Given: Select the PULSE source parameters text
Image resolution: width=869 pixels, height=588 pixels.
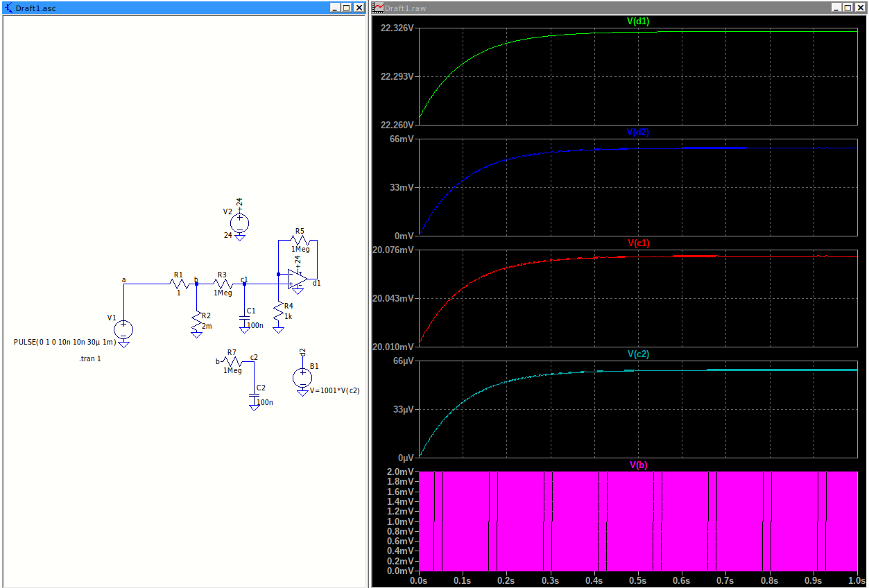Looking at the screenshot, I should point(65,343).
